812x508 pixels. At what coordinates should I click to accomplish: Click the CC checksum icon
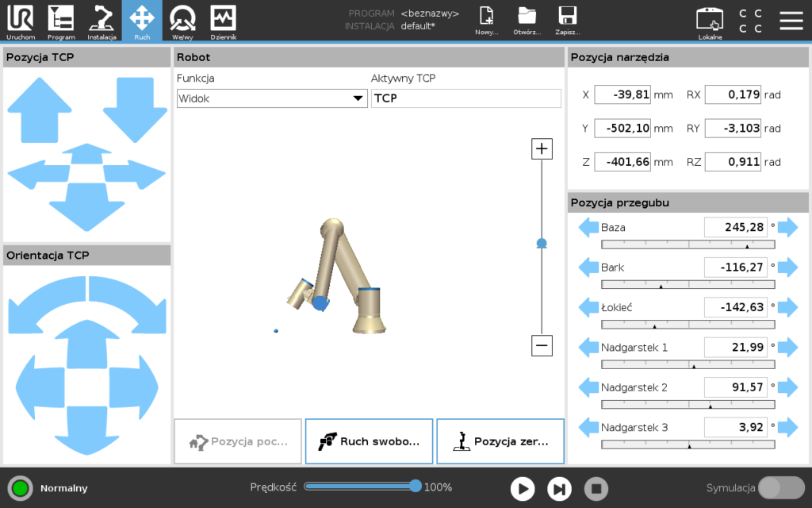click(x=750, y=21)
